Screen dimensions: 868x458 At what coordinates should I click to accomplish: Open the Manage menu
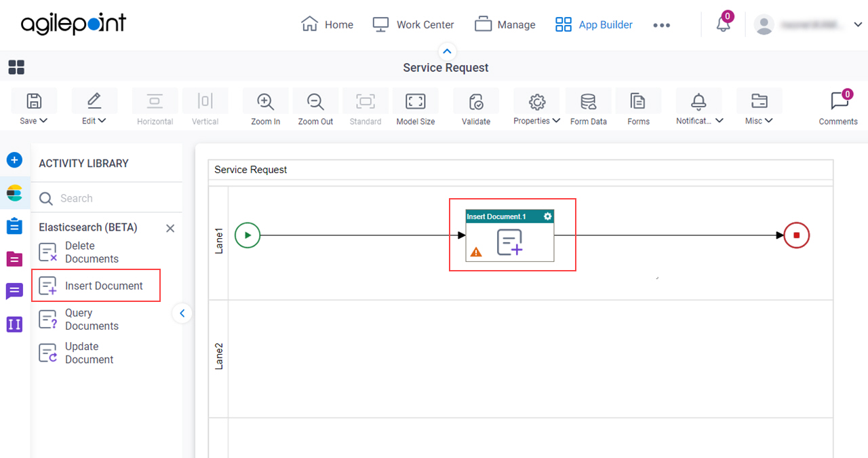pos(505,24)
